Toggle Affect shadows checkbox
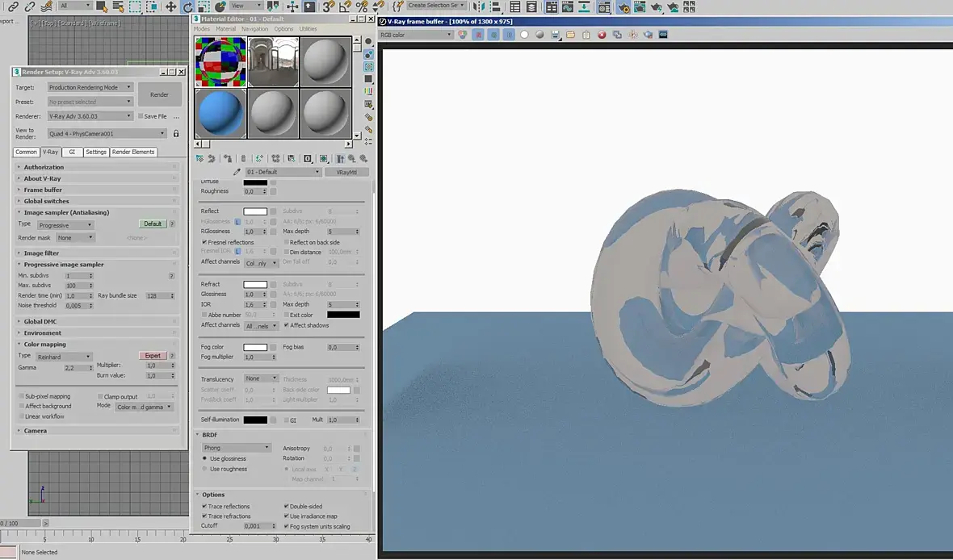The image size is (953, 560). click(x=286, y=325)
